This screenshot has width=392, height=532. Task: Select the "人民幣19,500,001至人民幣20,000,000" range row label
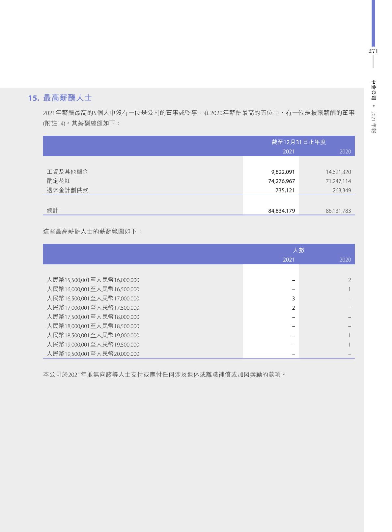click(x=93, y=354)
